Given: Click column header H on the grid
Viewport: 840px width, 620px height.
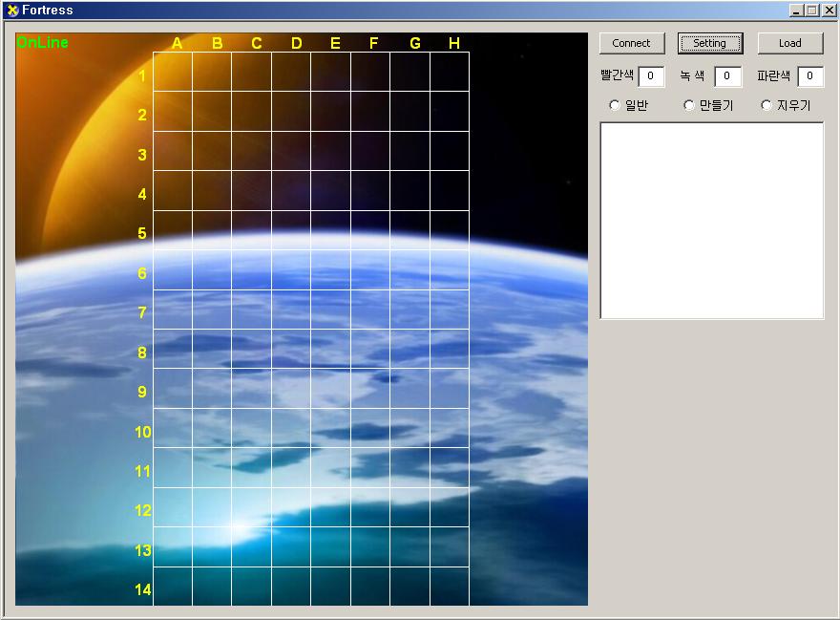Looking at the screenshot, I should point(454,43).
